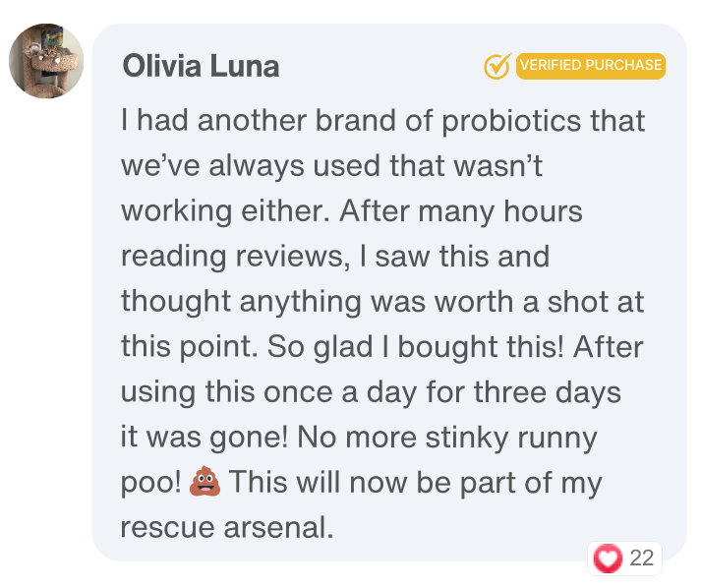Open Olivia Luna's profile picture
This screenshot has width=701, height=588.
(46, 61)
